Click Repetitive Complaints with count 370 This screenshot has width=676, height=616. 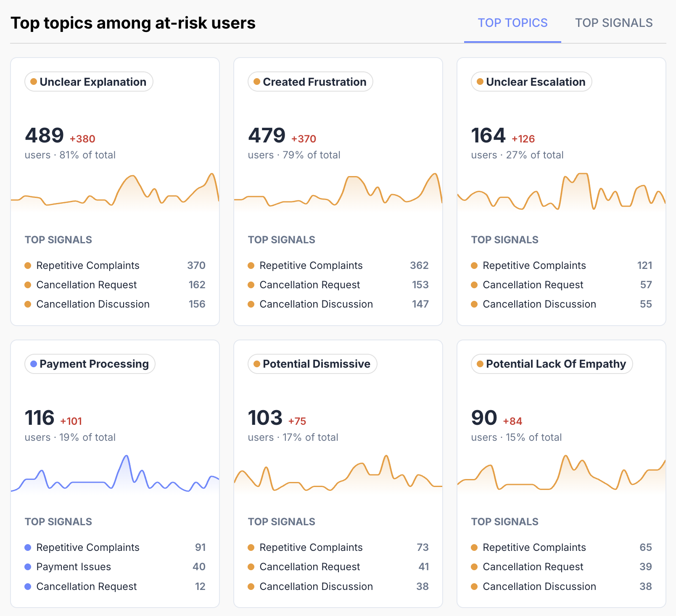[x=115, y=266]
